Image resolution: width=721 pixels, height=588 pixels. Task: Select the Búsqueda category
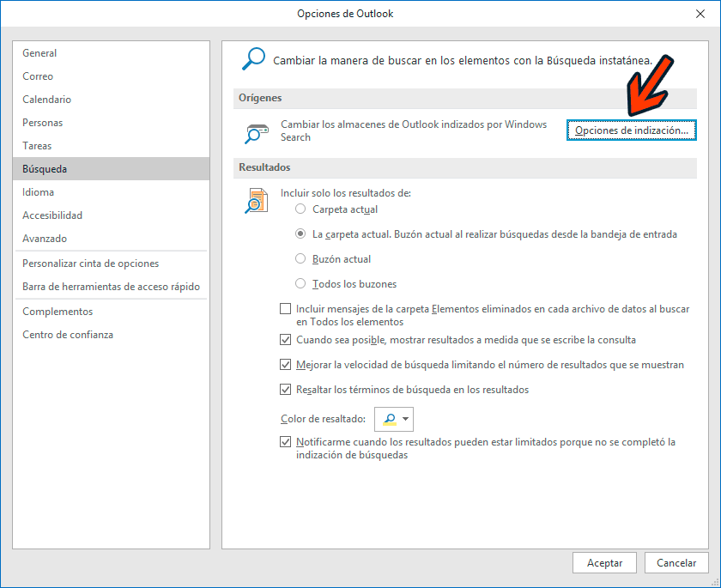click(x=112, y=169)
